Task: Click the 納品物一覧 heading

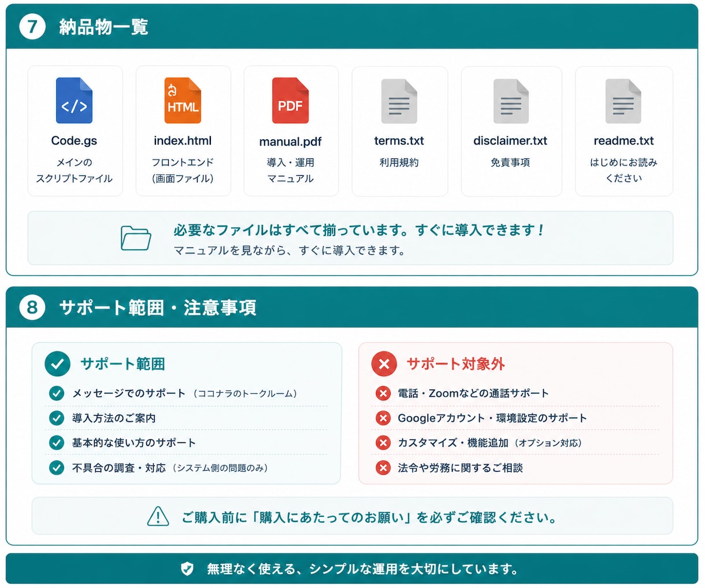Action: pyautogui.click(x=104, y=27)
